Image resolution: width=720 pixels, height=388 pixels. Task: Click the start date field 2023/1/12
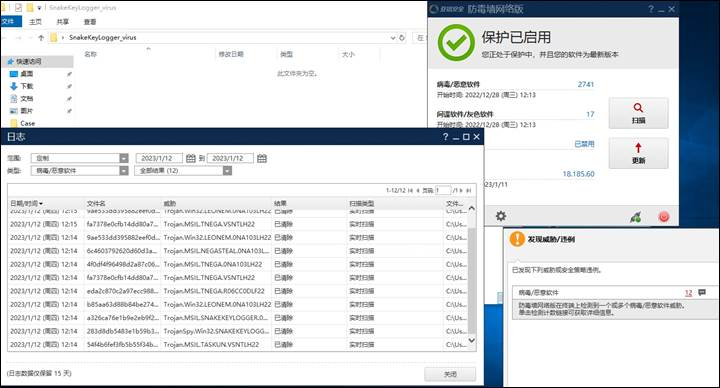click(159, 158)
